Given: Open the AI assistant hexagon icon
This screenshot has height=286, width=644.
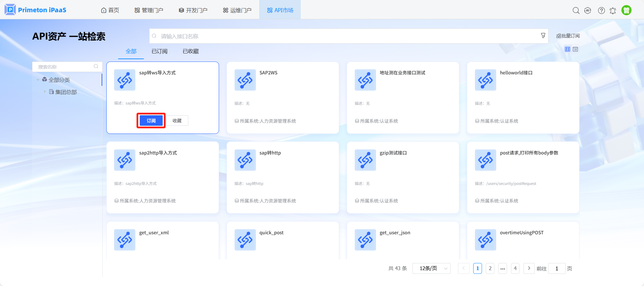Looking at the screenshot, I should tap(588, 10).
